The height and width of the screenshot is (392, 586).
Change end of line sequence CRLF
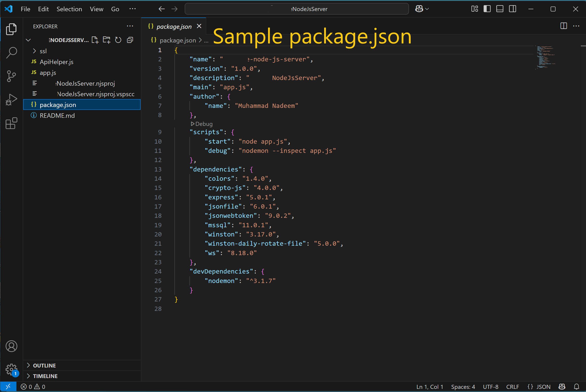click(x=512, y=387)
